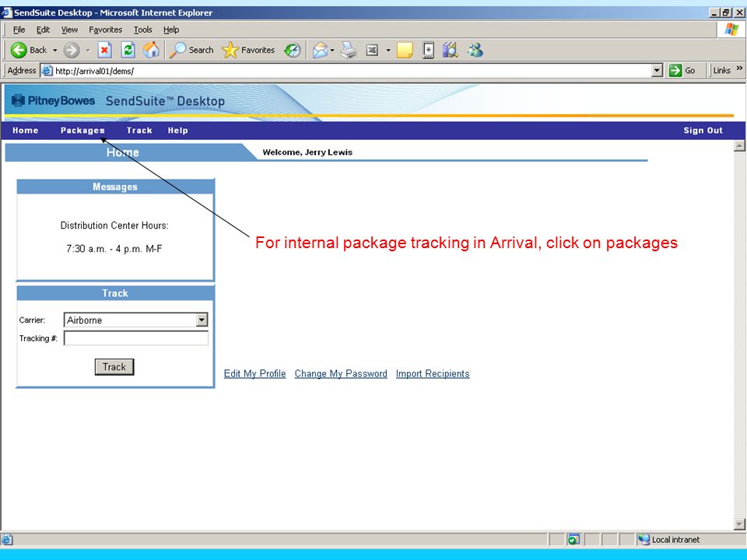Click in the Tracking # input field

(135, 338)
